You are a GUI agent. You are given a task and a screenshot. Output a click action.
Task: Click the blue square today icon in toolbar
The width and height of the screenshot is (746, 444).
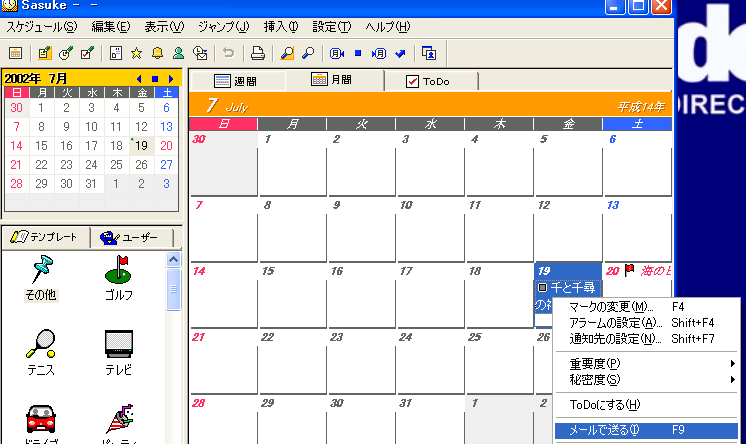click(x=358, y=53)
